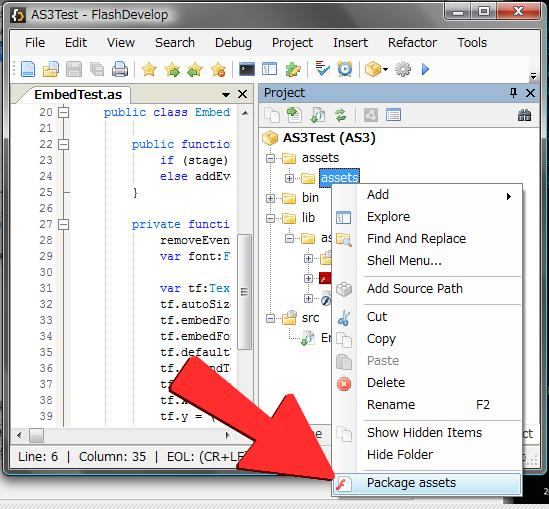The width and height of the screenshot is (549, 509).
Task: Collapse the top-level assets folder
Action: point(270,159)
